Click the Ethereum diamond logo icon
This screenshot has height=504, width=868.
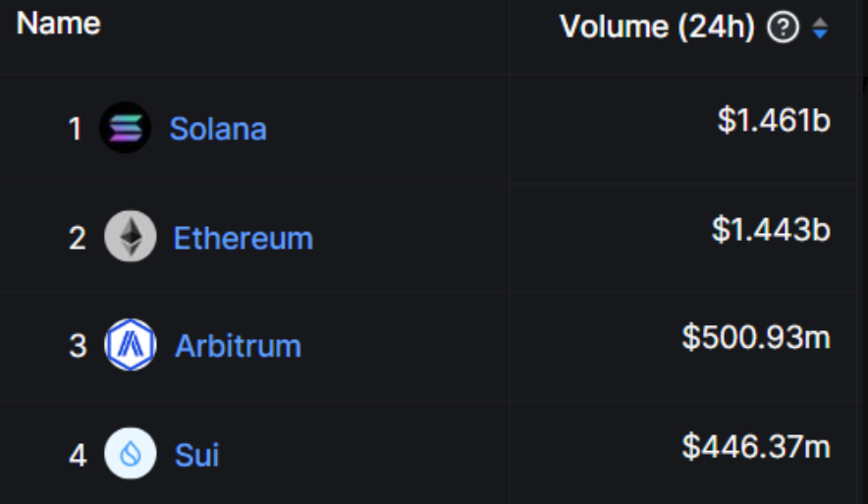130,237
